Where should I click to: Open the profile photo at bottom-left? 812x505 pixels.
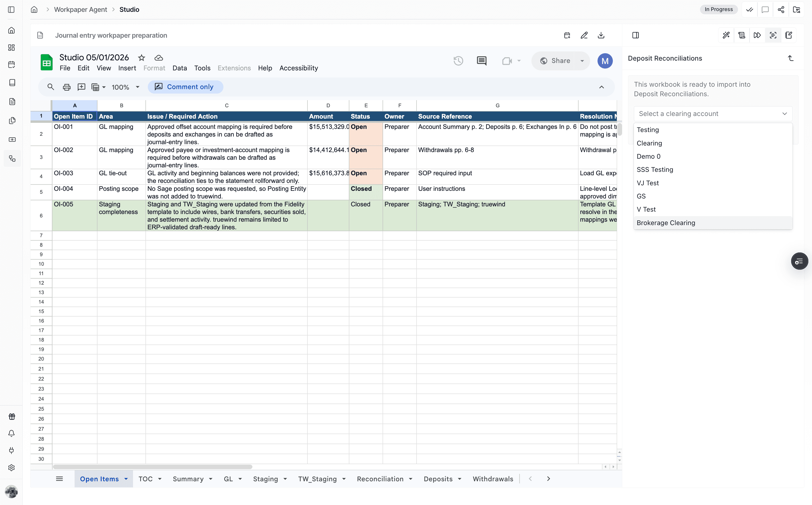click(x=11, y=491)
